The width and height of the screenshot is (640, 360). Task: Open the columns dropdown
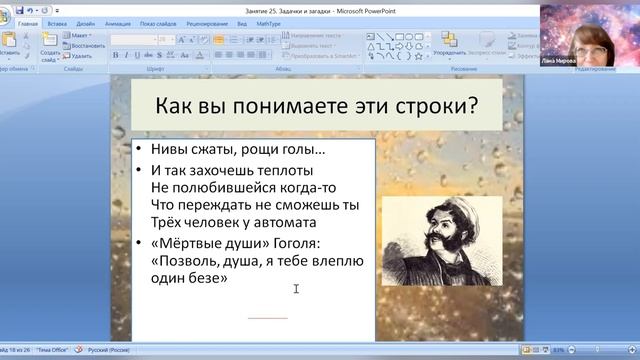[264, 55]
